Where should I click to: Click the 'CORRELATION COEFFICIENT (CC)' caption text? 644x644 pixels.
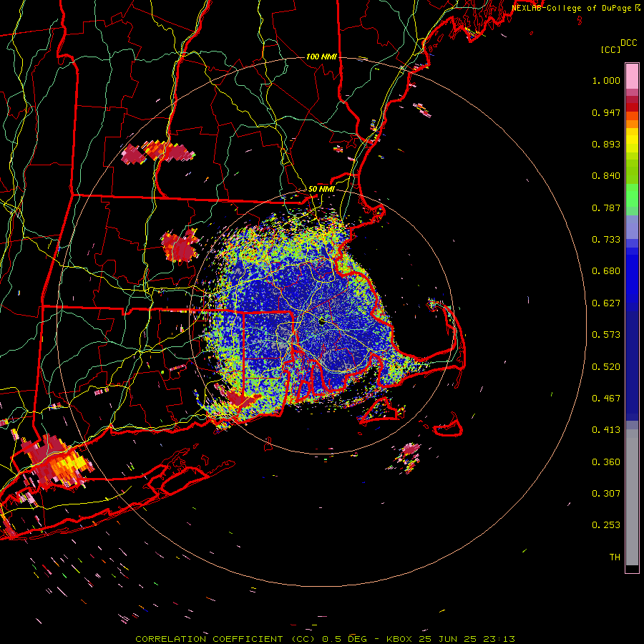click(226, 639)
